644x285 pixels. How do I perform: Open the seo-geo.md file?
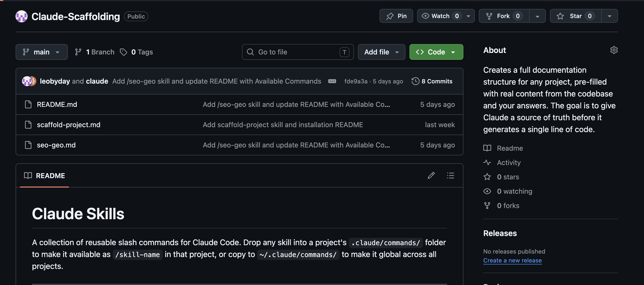[56, 145]
